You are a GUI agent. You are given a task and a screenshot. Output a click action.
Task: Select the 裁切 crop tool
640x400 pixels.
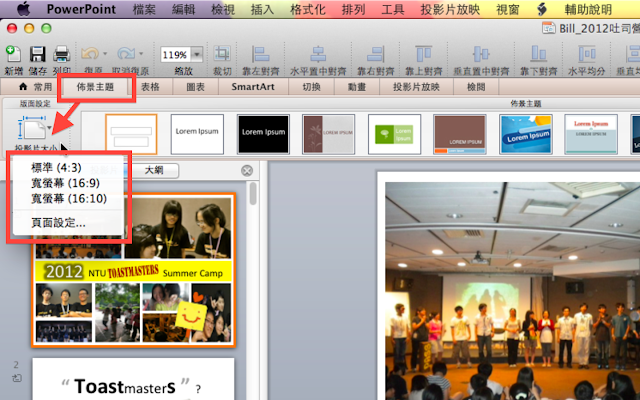coord(222,53)
